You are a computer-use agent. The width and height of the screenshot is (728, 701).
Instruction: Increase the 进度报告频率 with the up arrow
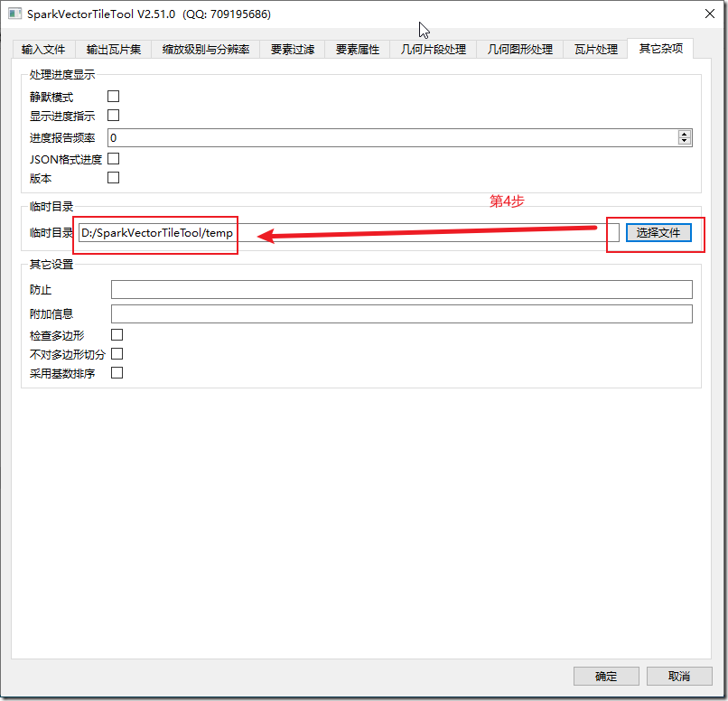685,134
